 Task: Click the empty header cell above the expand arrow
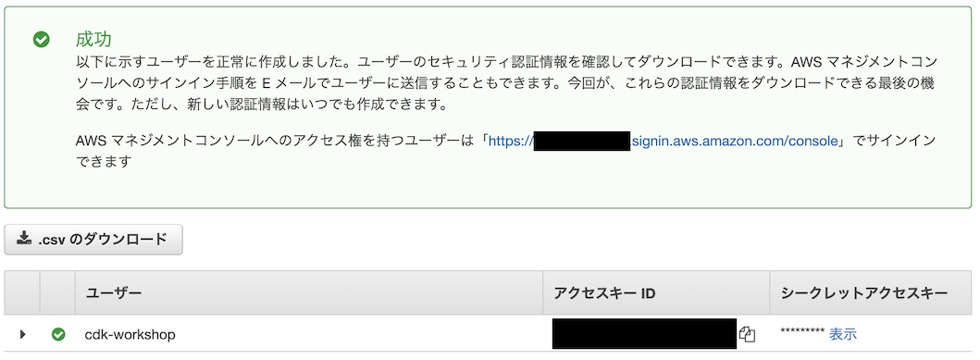point(22,292)
